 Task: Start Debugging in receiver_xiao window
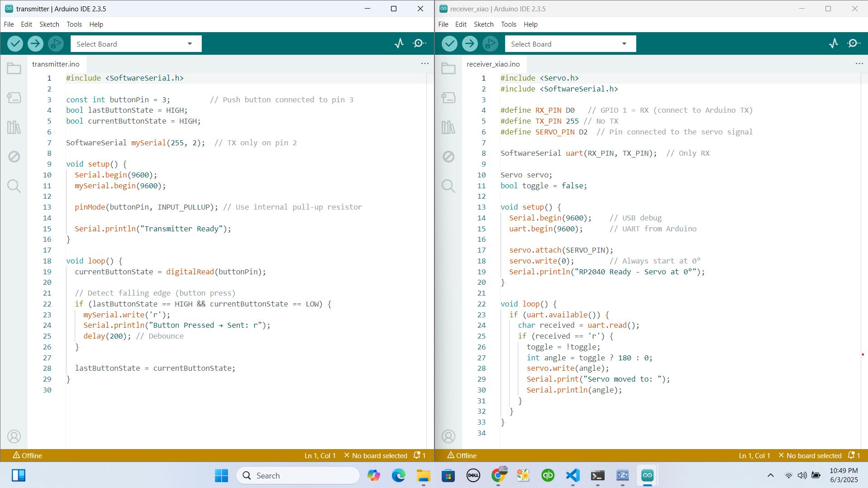click(490, 43)
